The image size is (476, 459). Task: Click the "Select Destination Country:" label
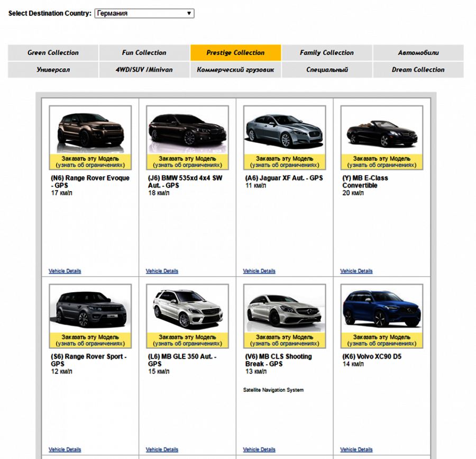click(x=50, y=13)
